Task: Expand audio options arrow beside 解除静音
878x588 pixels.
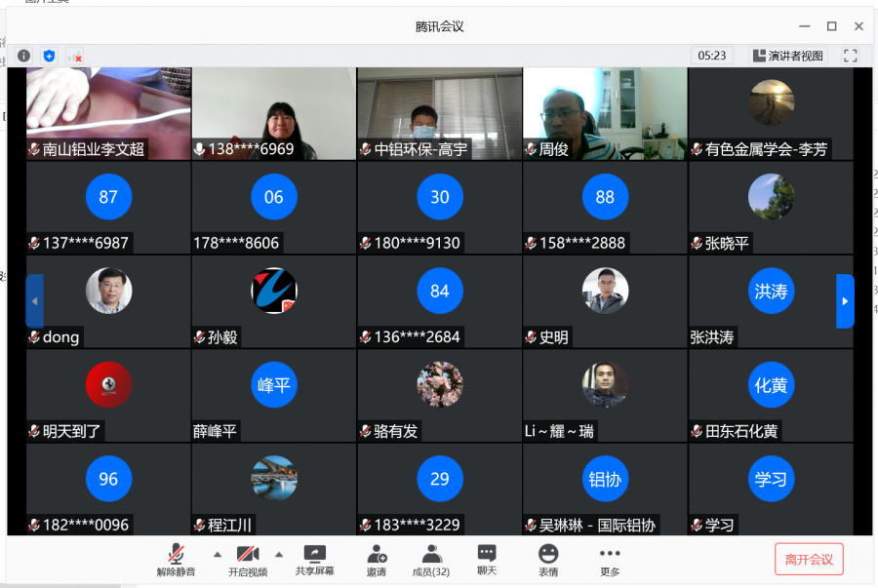Action: click(x=217, y=554)
